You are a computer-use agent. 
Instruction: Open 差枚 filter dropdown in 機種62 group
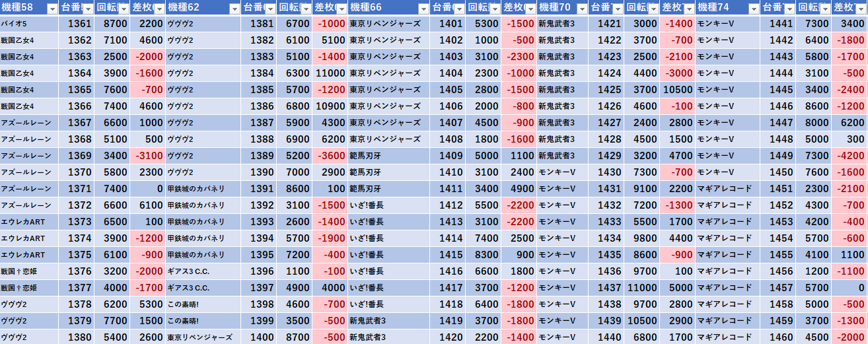(x=341, y=9)
